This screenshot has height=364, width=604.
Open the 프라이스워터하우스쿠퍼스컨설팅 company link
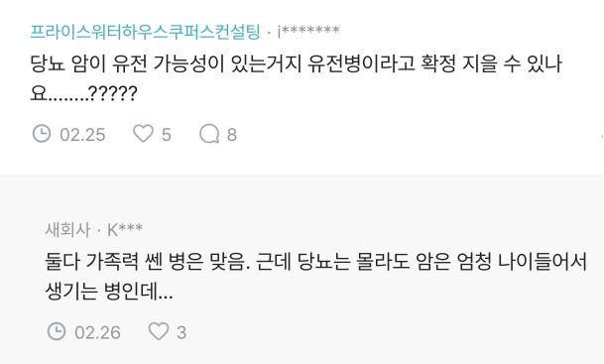click(x=145, y=32)
